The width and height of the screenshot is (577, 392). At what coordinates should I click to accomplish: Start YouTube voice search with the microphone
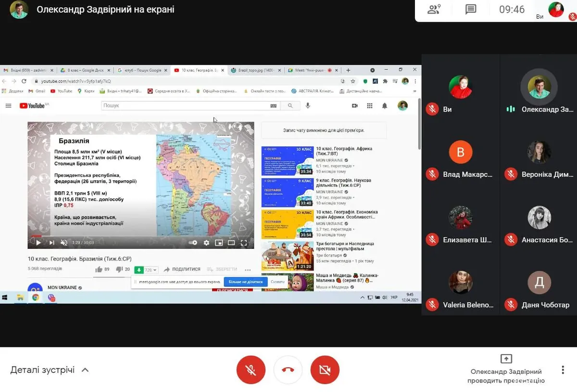click(308, 106)
